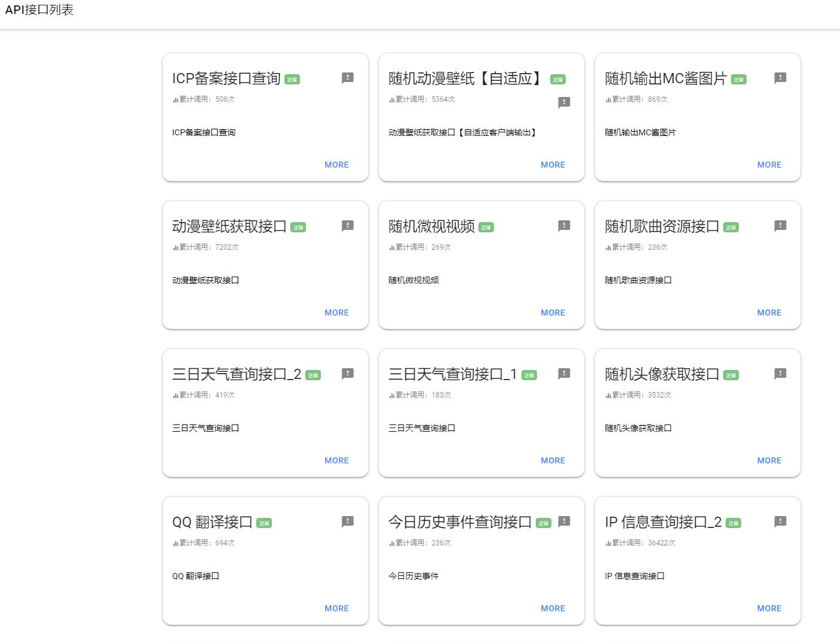Click green 正常 badge on 随机微视视频
The width and height of the screenshot is (840, 643).
[x=486, y=228]
